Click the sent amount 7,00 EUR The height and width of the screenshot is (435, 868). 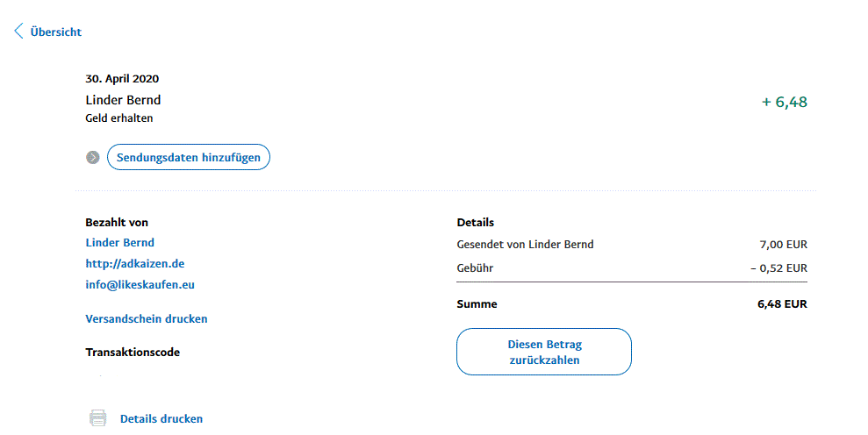(x=783, y=245)
